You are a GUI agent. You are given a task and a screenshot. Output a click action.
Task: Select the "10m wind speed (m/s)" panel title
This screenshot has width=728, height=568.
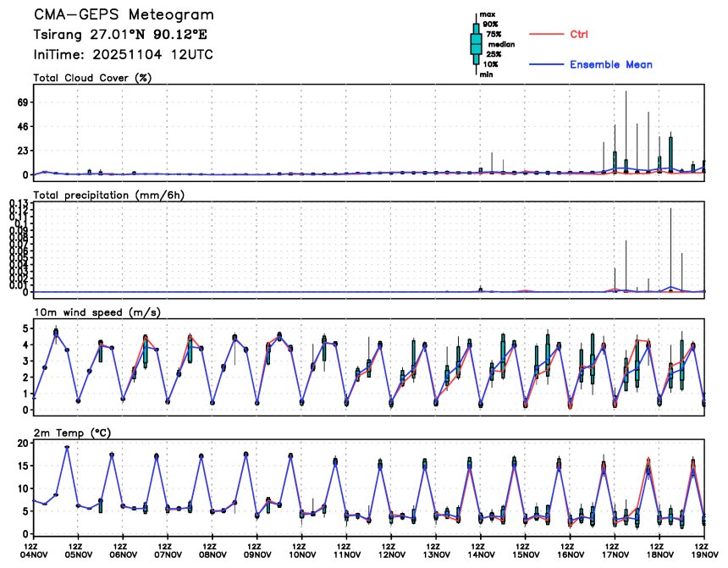pyautogui.click(x=97, y=312)
